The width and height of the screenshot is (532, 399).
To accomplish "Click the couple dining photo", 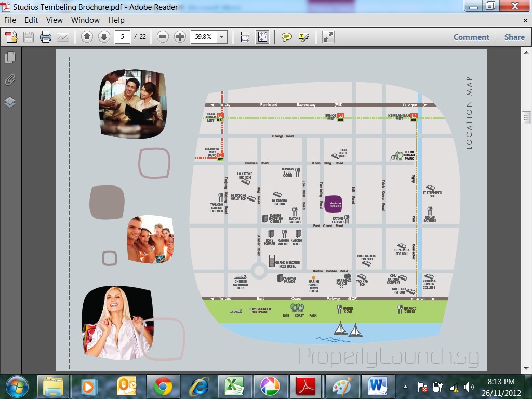I will point(133,103).
